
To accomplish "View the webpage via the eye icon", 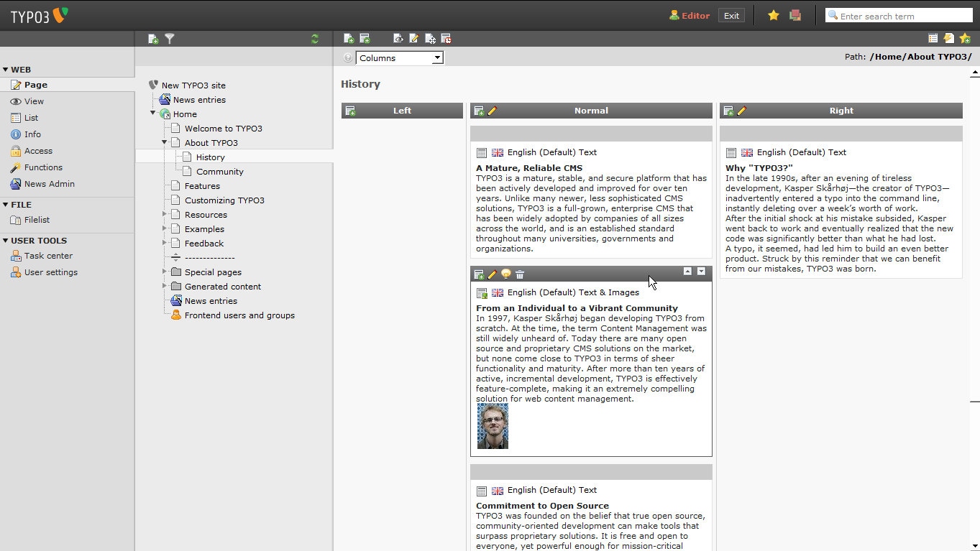I will (x=398, y=39).
